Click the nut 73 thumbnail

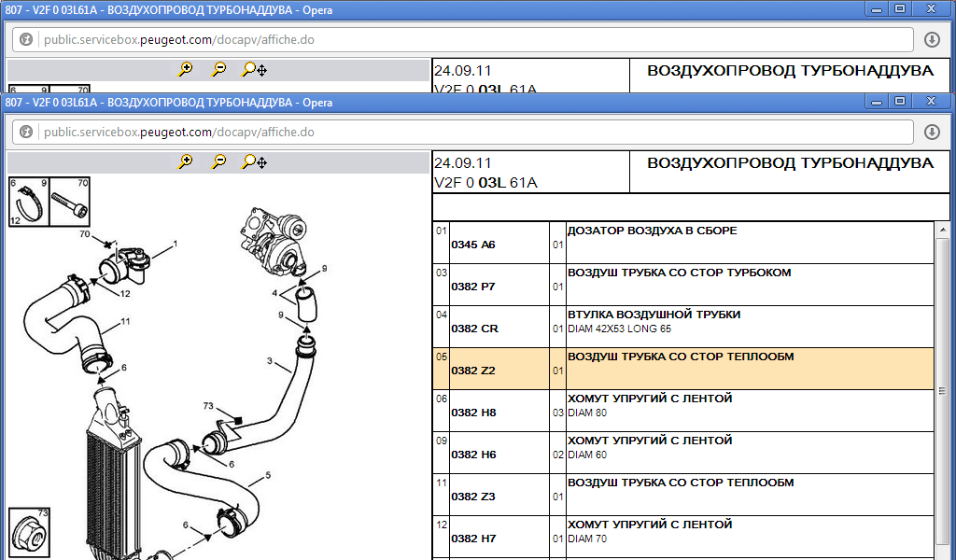[x=28, y=532]
